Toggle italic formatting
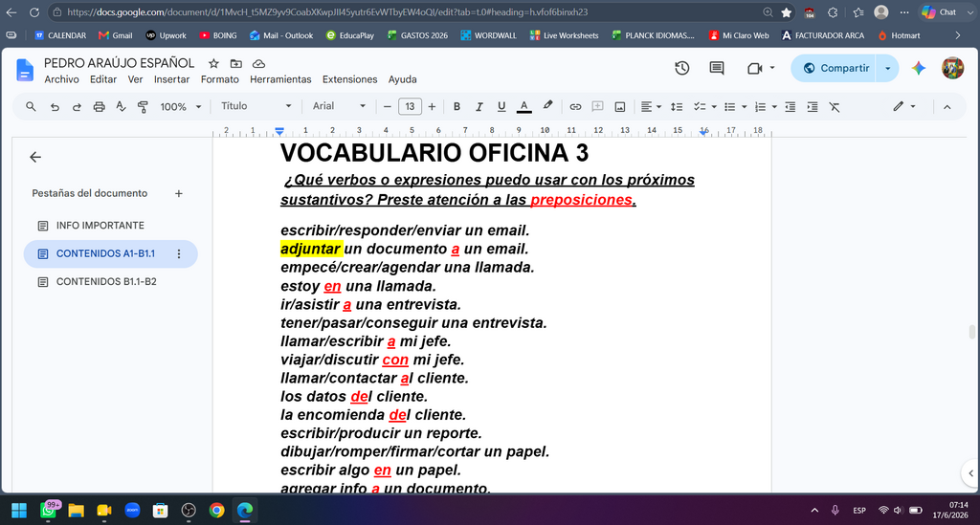 point(479,107)
